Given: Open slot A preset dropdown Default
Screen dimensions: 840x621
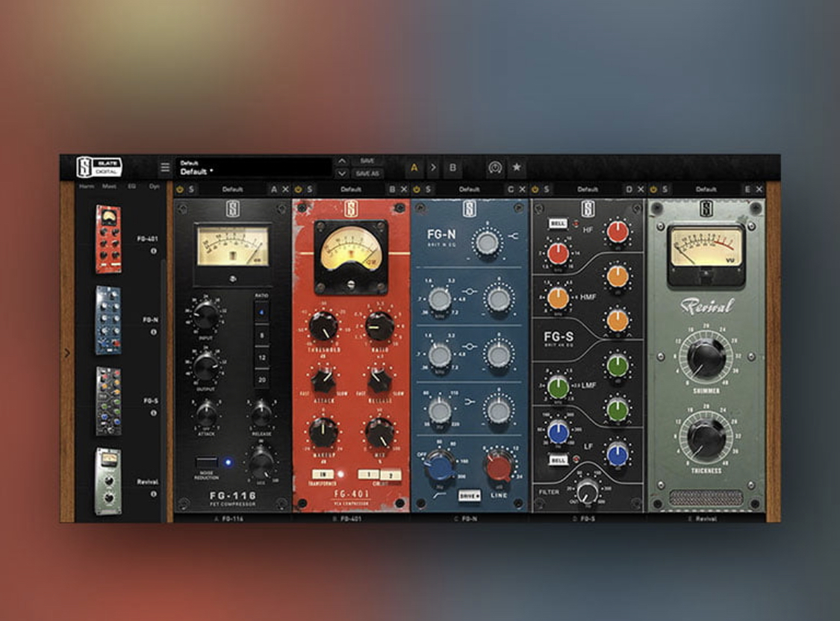Looking at the screenshot, I should click(x=232, y=189).
